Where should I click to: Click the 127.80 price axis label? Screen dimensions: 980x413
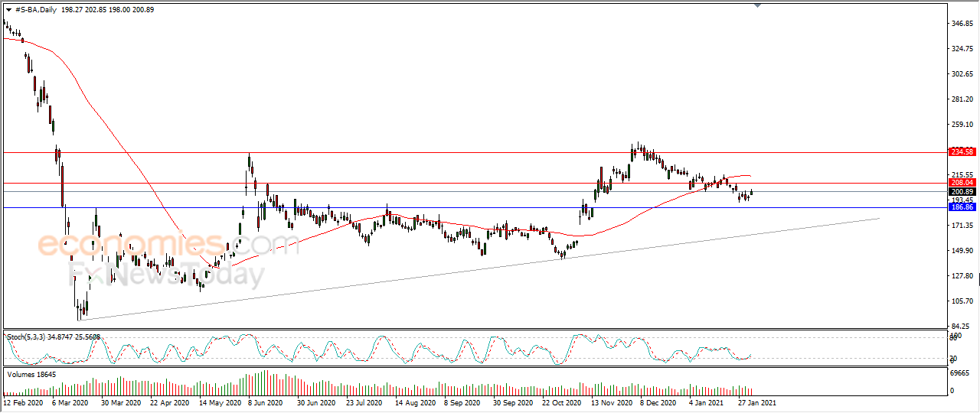coord(962,276)
